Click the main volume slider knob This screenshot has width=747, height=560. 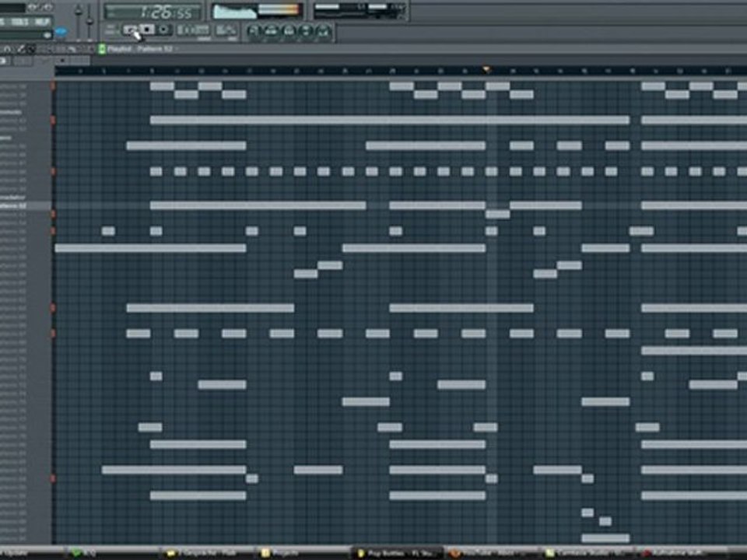[x=79, y=12]
